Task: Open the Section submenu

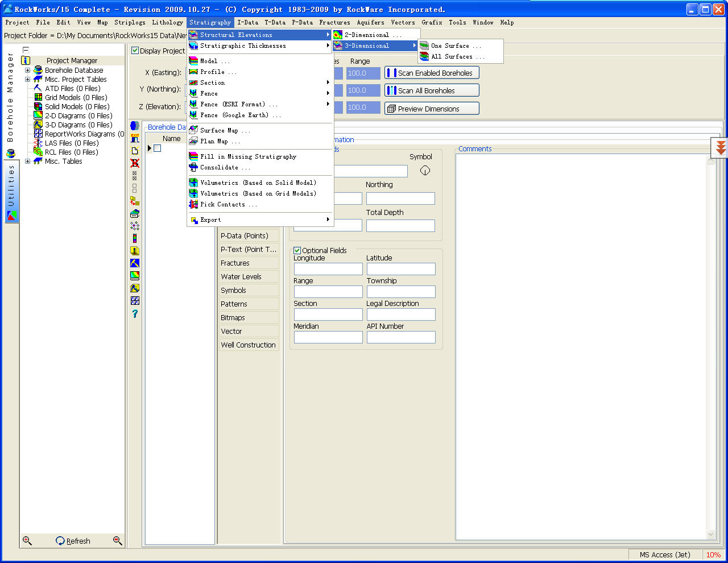Action: pyautogui.click(x=260, y=82)
